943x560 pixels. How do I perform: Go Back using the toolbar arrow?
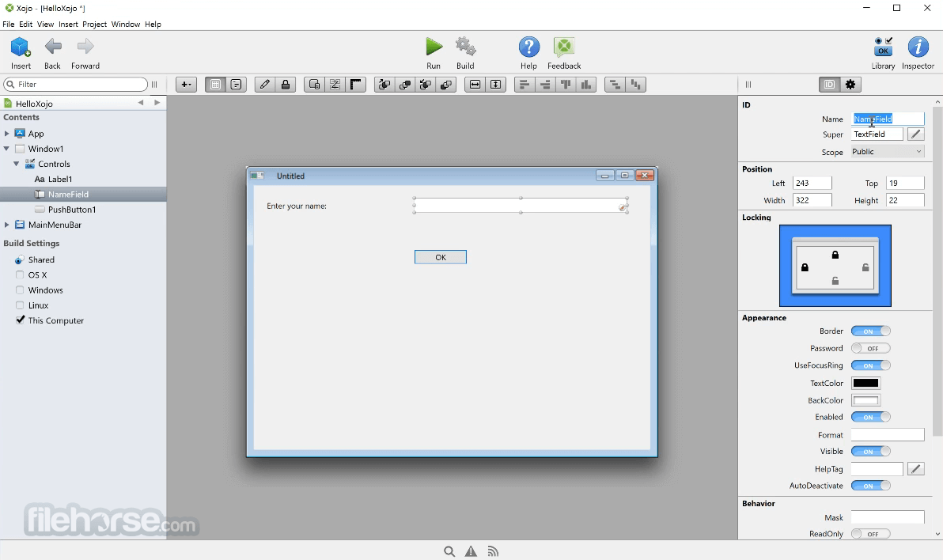(x=52, y=47)
